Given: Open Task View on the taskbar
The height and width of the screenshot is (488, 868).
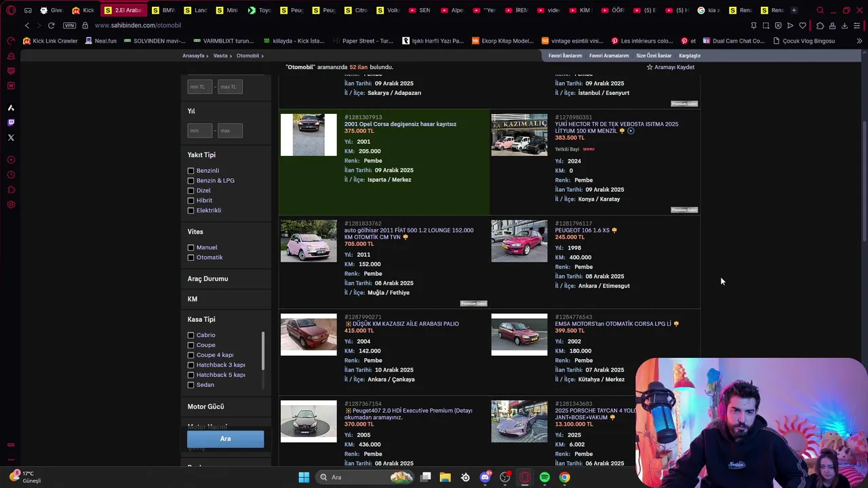Looking at the screenshot, I should point(425,477).
